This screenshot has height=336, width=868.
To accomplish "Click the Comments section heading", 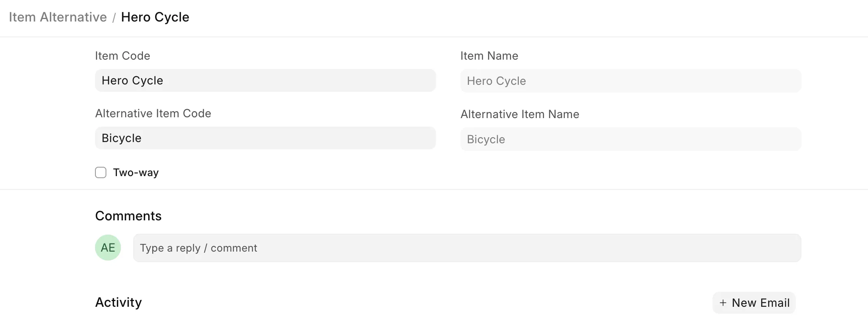I will [128, 216].
